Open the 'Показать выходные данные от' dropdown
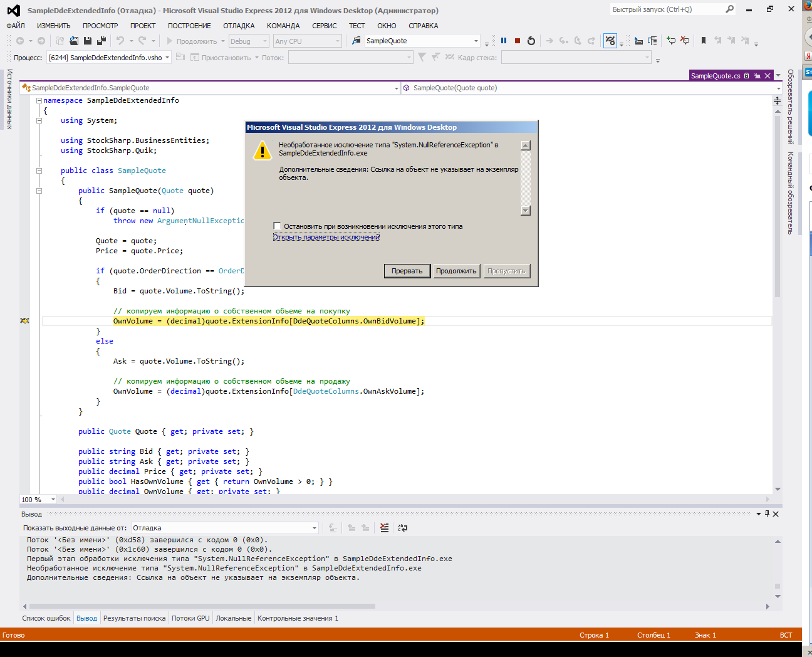Image resolution: width=812 pixels, height=657 pixels. 314,528
